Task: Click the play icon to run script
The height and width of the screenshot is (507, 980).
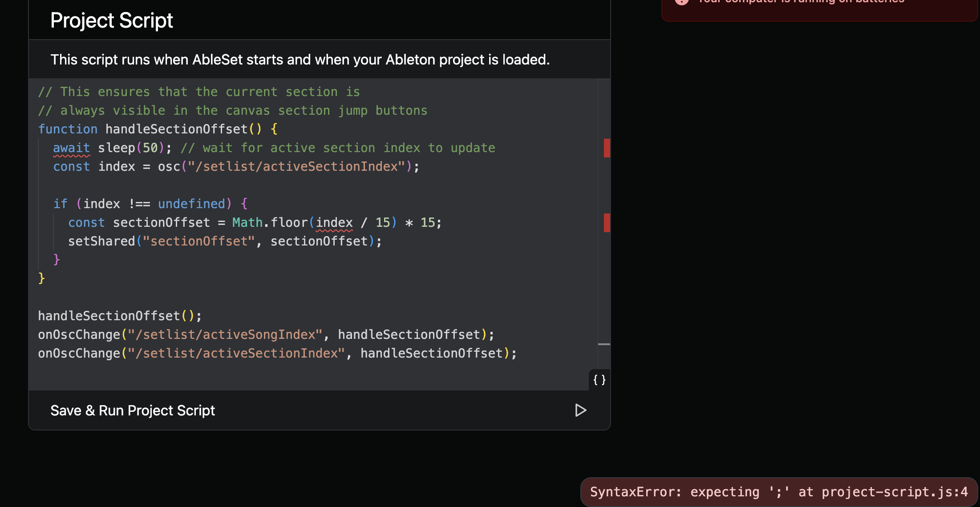Action: 580,410
